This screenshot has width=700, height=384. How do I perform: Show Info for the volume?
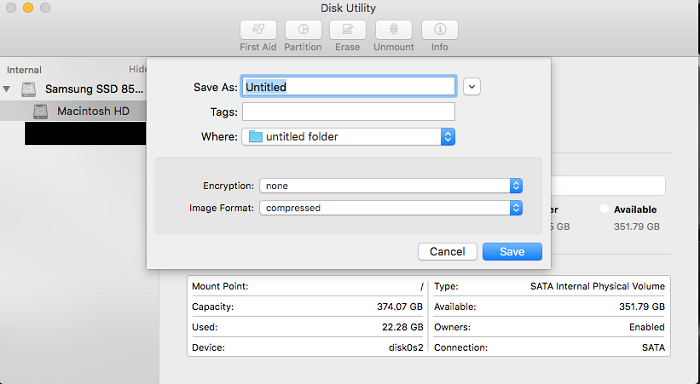click(440, 30)
